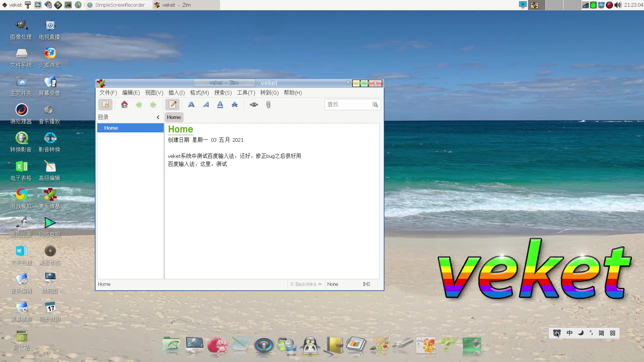Open the 视图(V) menu
The width and height of the screenshot is (644, 362).
pyautogui.click(x=154, y=93)
